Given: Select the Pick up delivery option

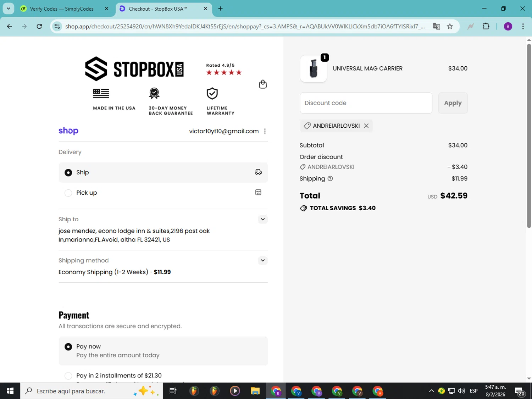Looking at the screenshot, I should (163, 193).
